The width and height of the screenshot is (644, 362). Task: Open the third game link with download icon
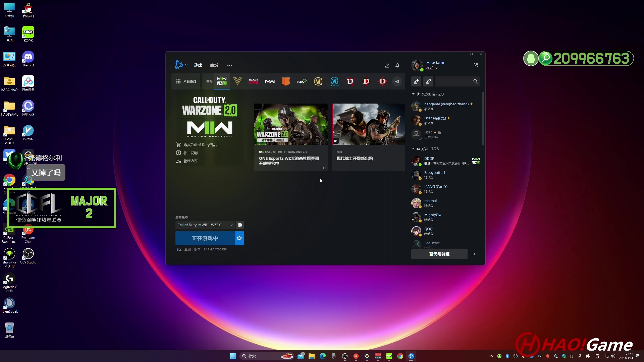pyautogui.click(x=187, y=161)
